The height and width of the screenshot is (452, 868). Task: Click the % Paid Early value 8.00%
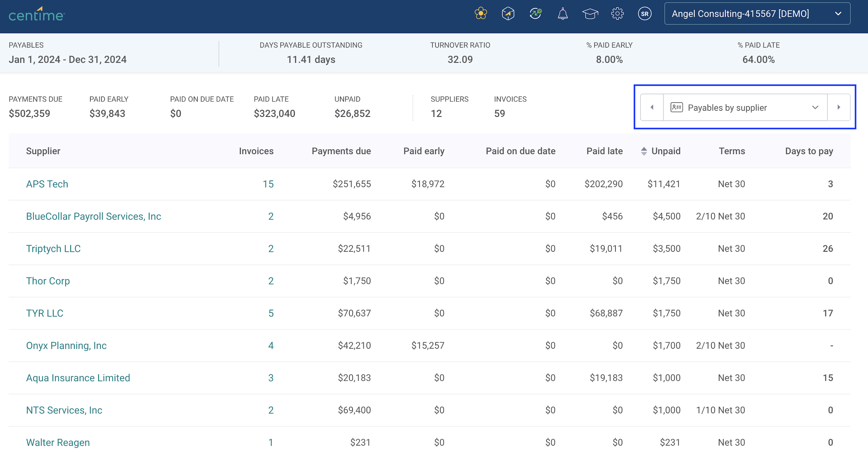[609, 59]
